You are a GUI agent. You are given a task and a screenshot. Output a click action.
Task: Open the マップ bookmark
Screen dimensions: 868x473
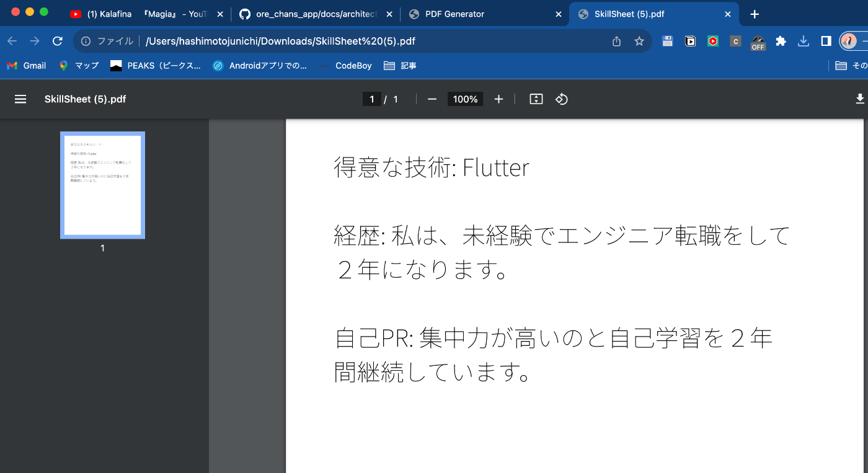click(x=79, y=65)
